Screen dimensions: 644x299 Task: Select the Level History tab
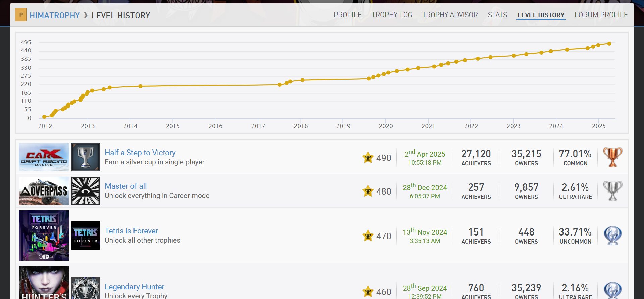tap(541, 15)
